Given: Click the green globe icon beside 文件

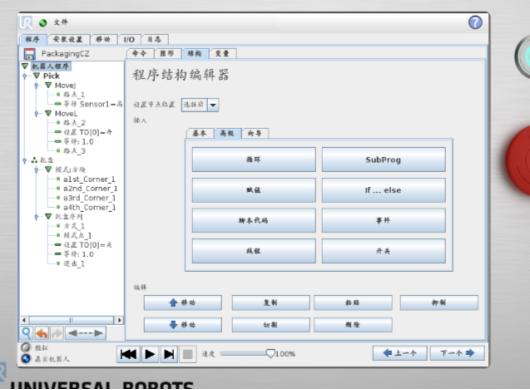Looking at the screenshot, I should click(x=43, y=23).
